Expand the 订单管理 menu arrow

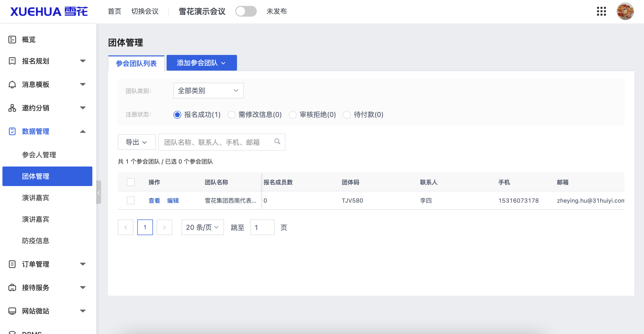[83, 264]
